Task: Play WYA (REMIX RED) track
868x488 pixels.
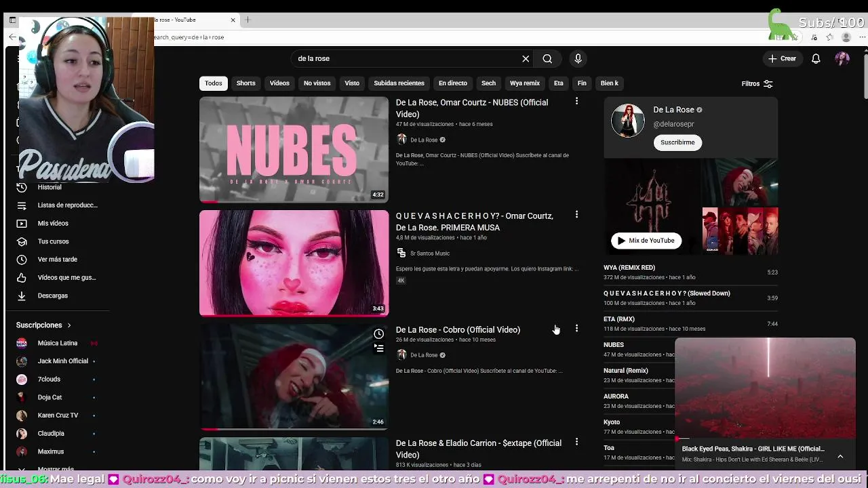Action: [690, 272]
